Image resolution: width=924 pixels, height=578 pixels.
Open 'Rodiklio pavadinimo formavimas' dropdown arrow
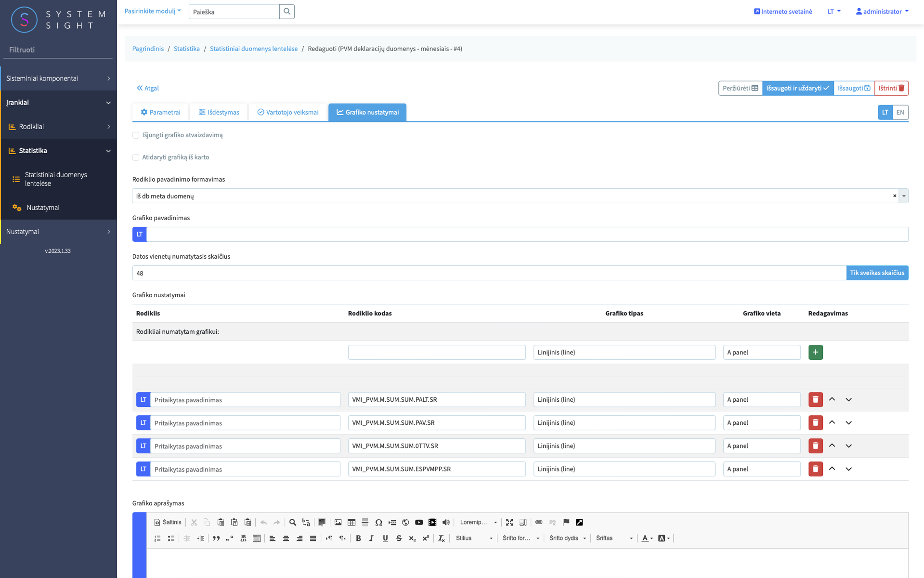pyautogui.click(x=904, y=196)
